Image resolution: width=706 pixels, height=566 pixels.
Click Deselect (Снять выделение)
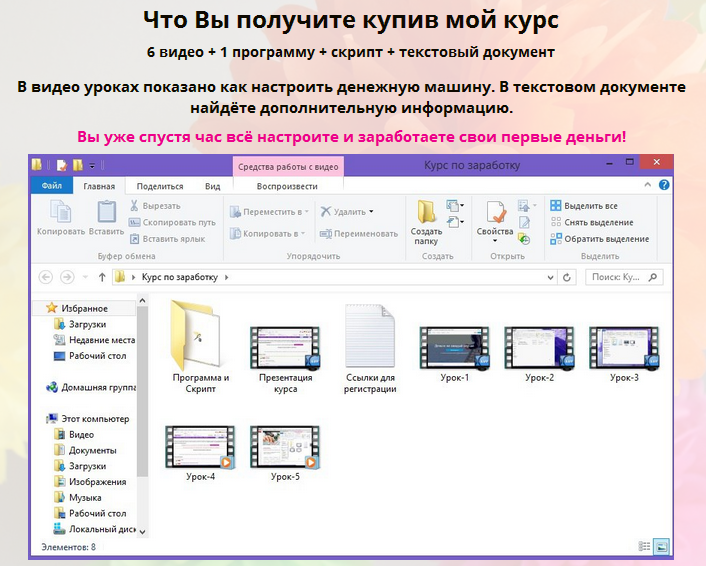click(592, 222)
